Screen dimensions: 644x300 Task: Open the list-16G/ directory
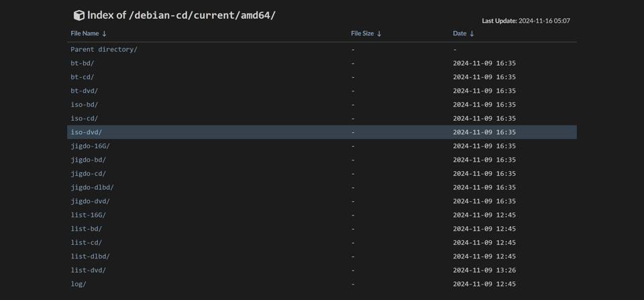point(88,215)
